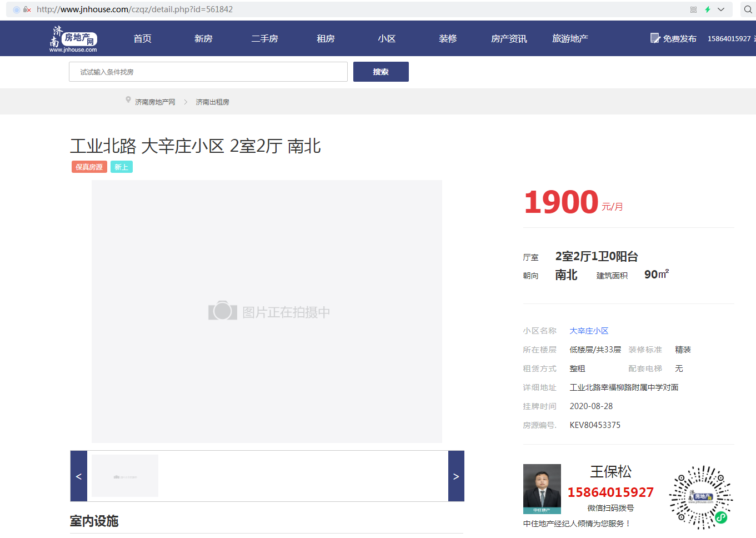Show next photo with right arrow
756x538 pixels.
click(x=456, y=476)
